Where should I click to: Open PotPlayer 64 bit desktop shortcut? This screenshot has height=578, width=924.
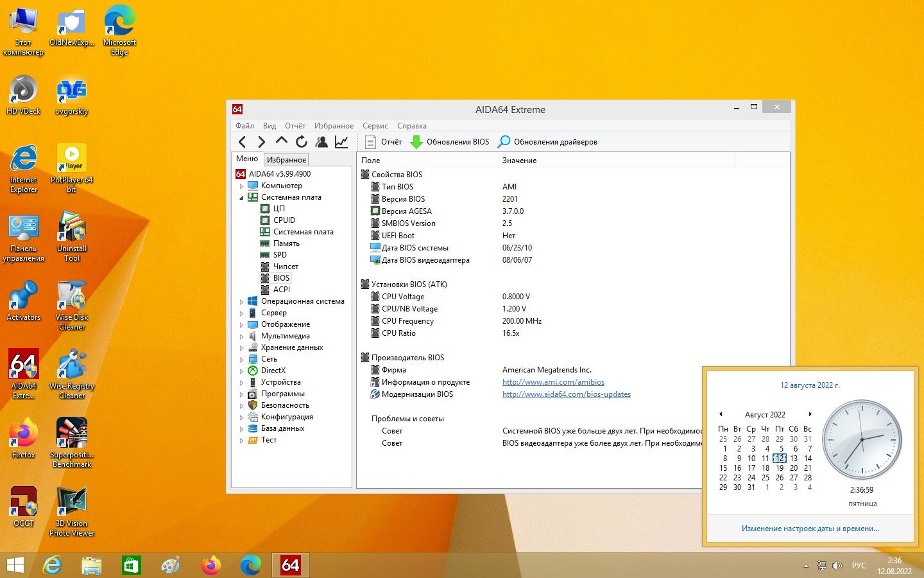[x=71, y=168]
